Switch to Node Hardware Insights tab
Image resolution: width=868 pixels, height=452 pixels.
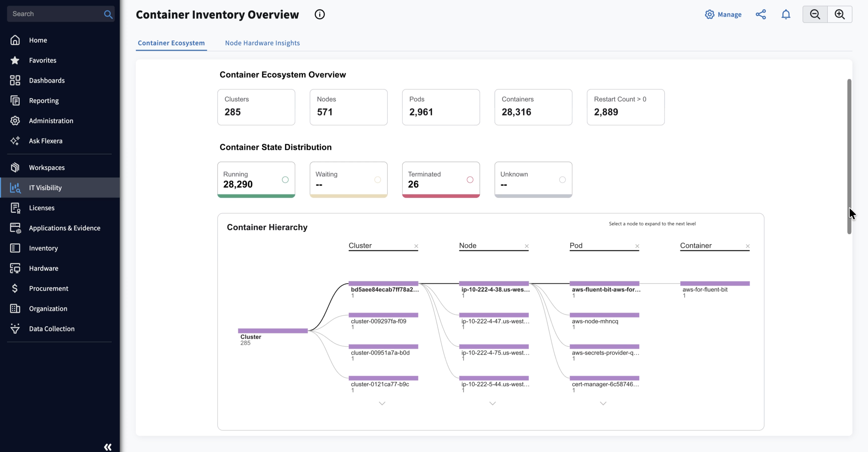click(x=262, y=43)
